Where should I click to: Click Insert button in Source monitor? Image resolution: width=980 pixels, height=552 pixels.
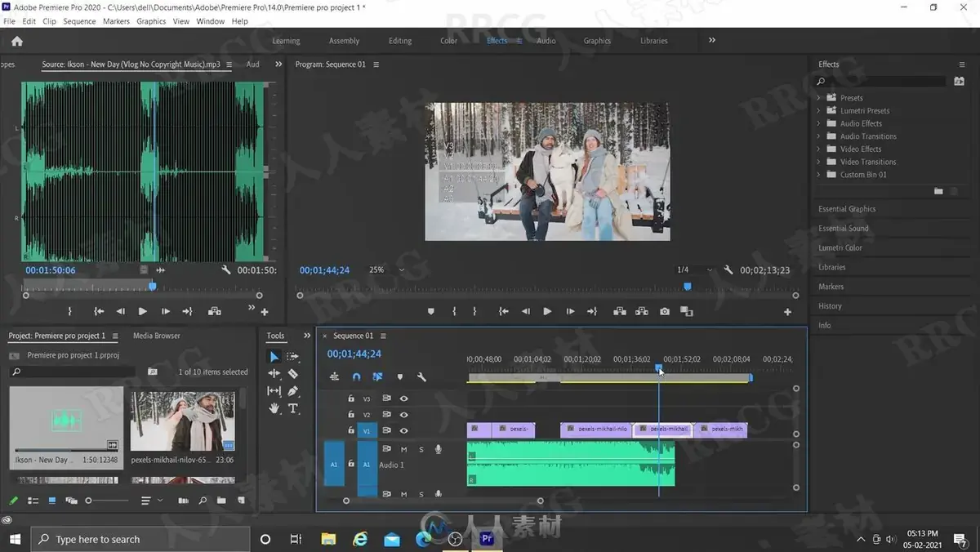(x=214, y=311)
